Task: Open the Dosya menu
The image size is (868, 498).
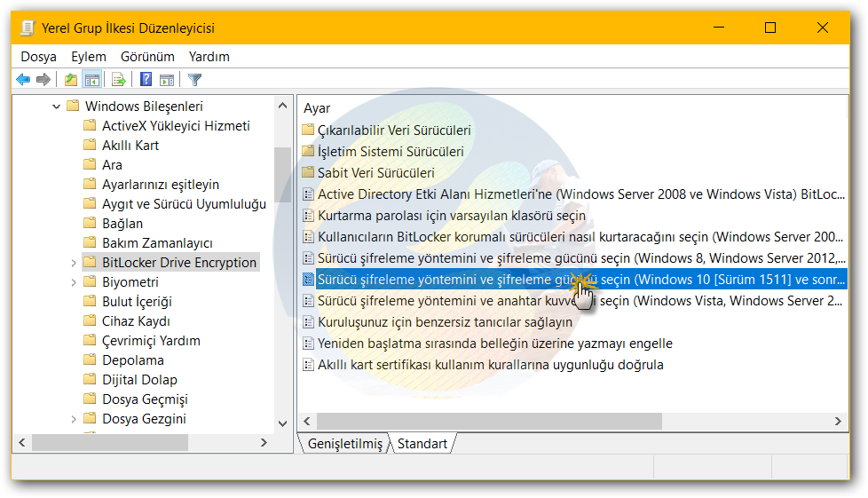Action: point(39,57)
